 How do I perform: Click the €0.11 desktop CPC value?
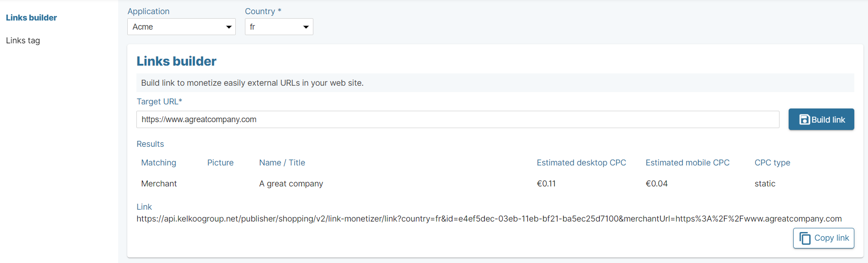coord(546,184)
